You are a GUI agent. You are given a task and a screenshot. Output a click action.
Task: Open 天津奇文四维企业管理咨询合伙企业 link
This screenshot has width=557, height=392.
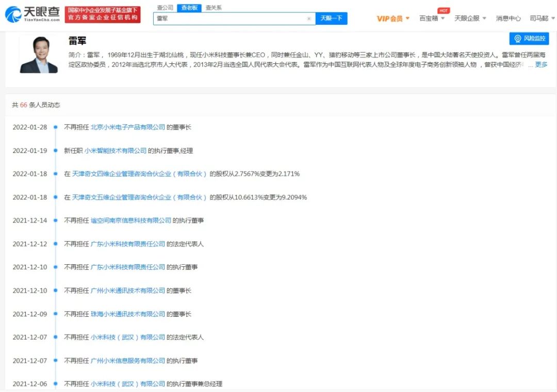click(139, 174)
